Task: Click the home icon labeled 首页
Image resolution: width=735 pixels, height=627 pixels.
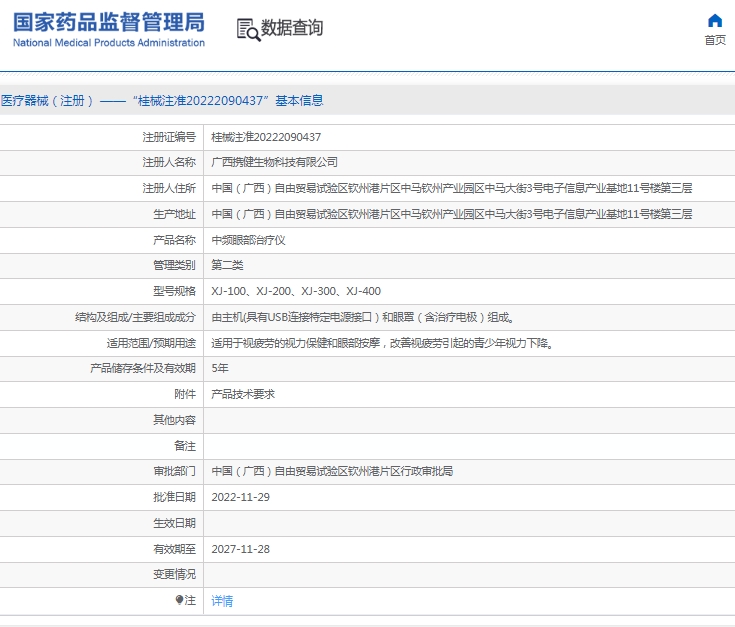Action: pos(715,21)
